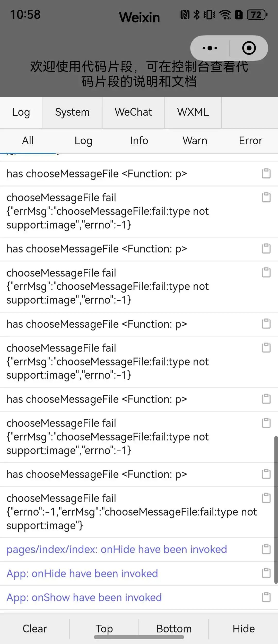This screenshot has width=278, height=644.
Task: Click the log list vertical scrollbar
Action: coord(276,510)
